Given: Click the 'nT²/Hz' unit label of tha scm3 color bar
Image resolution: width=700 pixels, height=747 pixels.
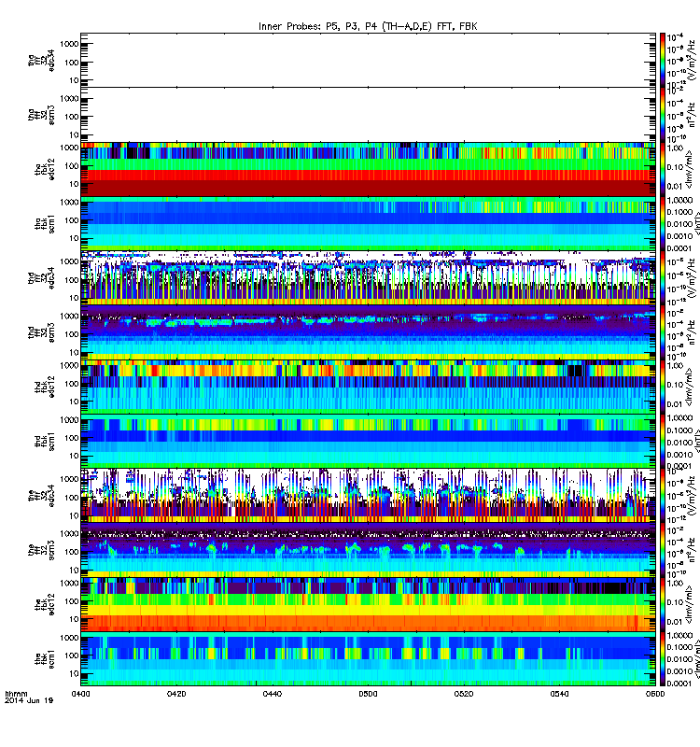Looking at the screenshot, I should pos(691,115).
